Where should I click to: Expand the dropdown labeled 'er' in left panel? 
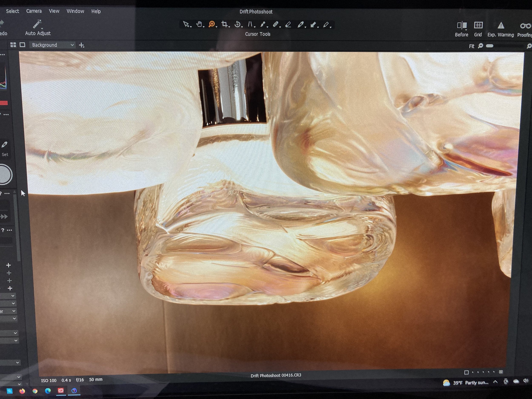point(8,311)
